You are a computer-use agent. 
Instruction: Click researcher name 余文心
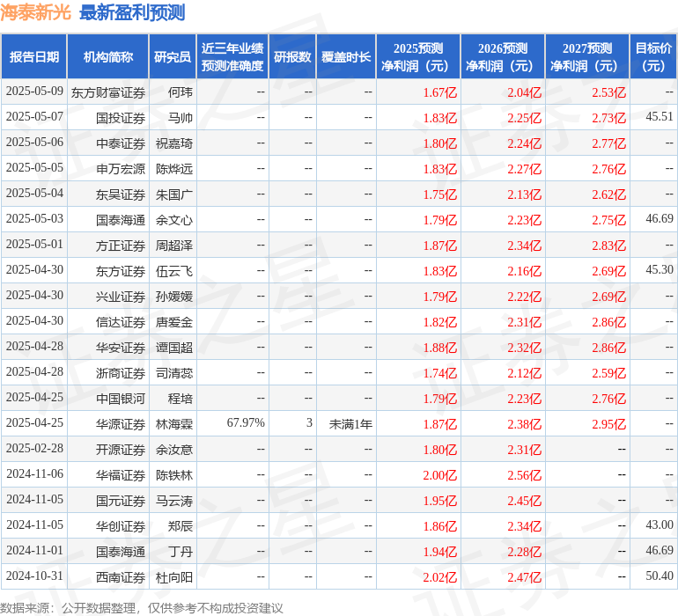coord(174,220)
